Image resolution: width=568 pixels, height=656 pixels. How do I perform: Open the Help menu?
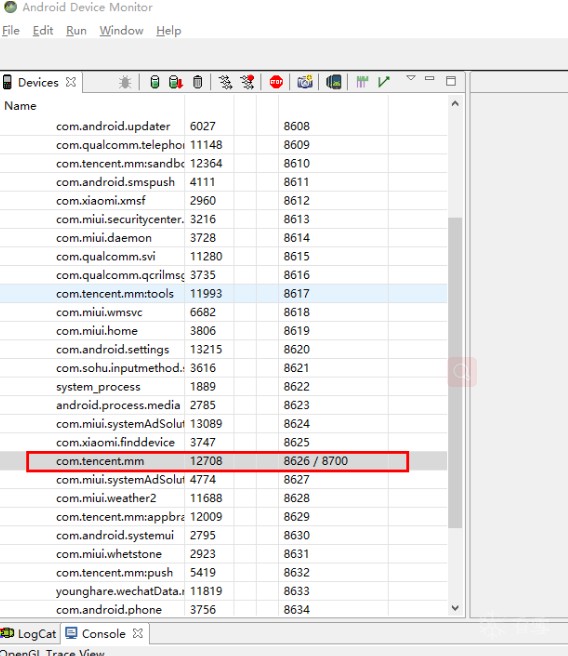pyautogui.click(x=169, y=31)
